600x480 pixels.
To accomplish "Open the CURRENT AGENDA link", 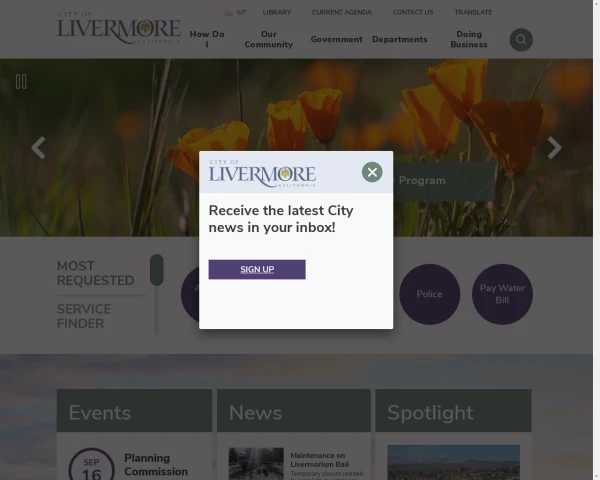I will pos(342,12).
